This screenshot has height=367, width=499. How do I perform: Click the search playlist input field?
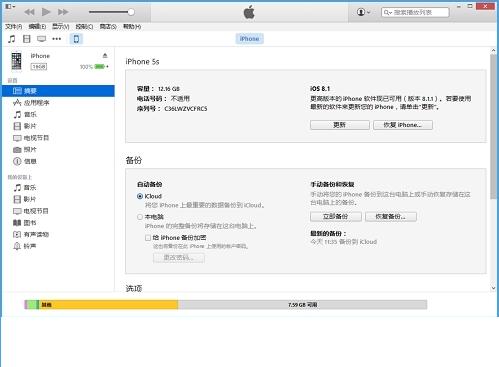(x=415, y=12)
